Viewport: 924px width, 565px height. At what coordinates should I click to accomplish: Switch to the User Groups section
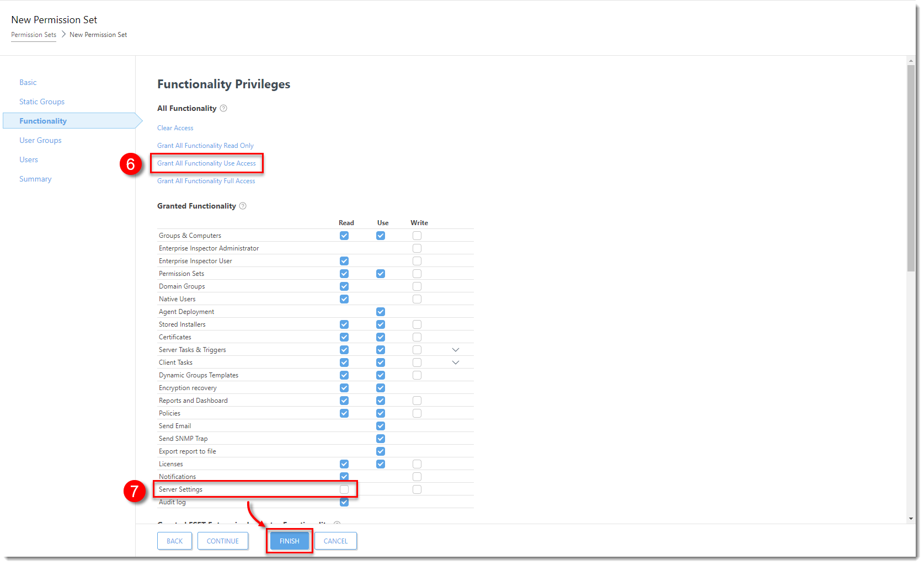click(x=40, y=140)
